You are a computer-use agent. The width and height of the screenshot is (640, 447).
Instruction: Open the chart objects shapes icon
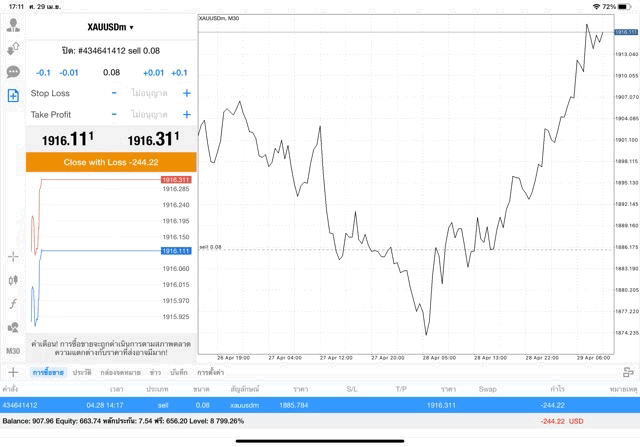point(13,327)
